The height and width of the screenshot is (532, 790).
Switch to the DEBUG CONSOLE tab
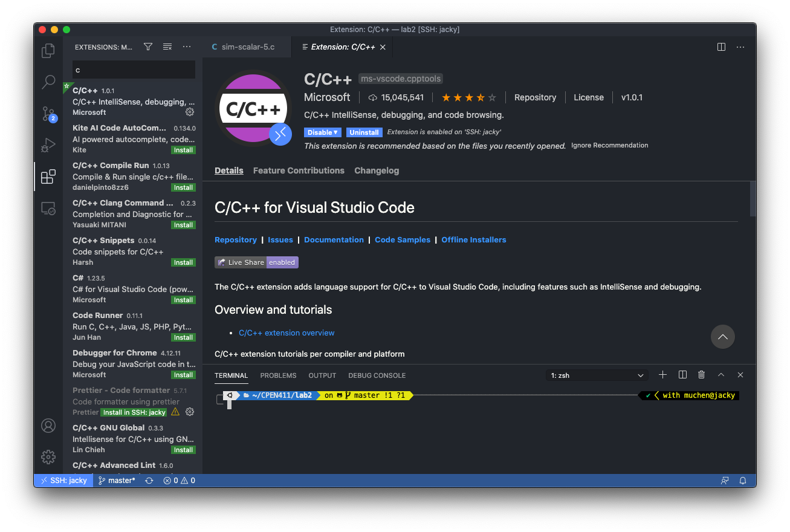tap(377, 375)
